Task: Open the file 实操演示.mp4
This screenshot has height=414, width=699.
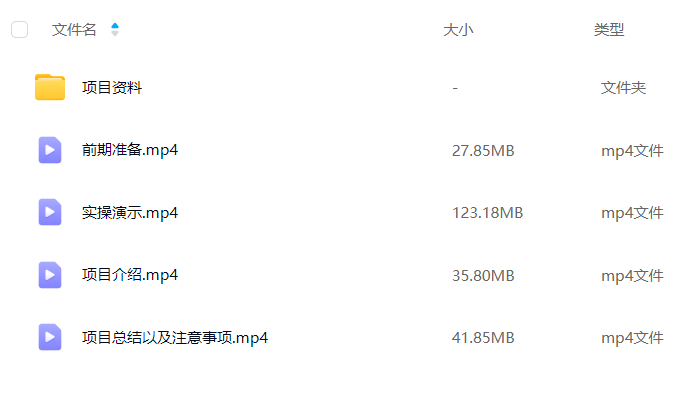Action: click(x=130, y=213)
